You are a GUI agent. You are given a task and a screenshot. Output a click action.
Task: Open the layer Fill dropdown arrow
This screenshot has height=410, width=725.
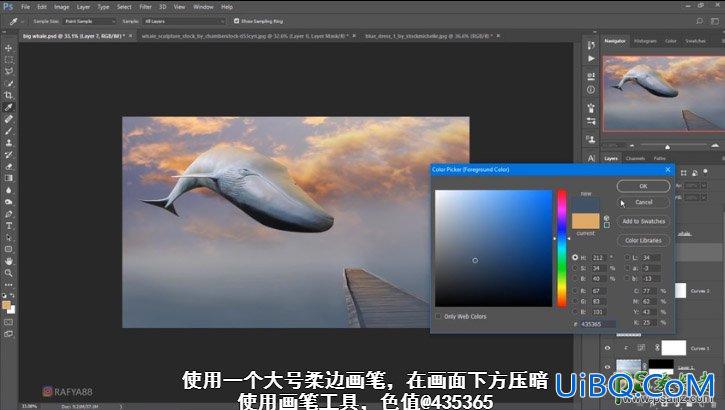704,197
